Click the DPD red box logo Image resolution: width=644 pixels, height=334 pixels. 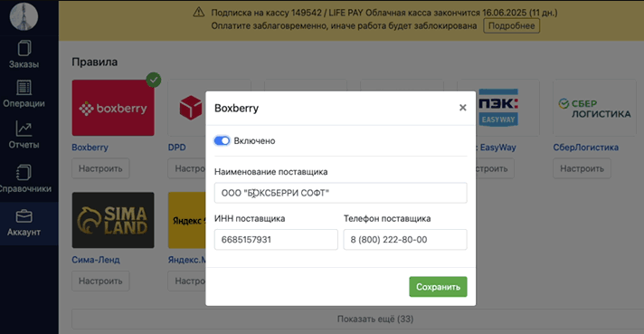pos(191,108)
